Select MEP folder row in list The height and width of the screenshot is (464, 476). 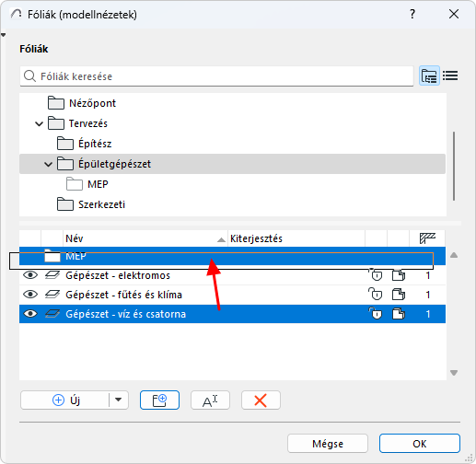tap(232, 256)
